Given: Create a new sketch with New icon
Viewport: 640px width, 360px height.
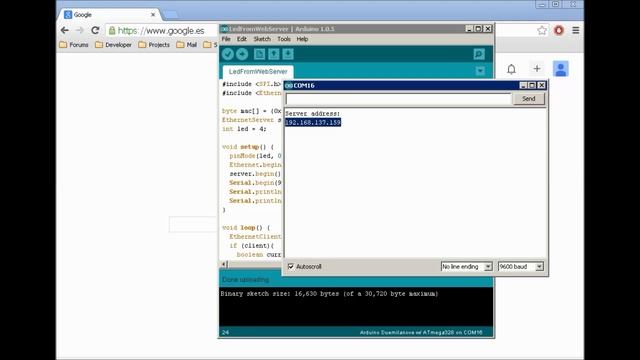Looking at the screenshot, I should point(259,54).
